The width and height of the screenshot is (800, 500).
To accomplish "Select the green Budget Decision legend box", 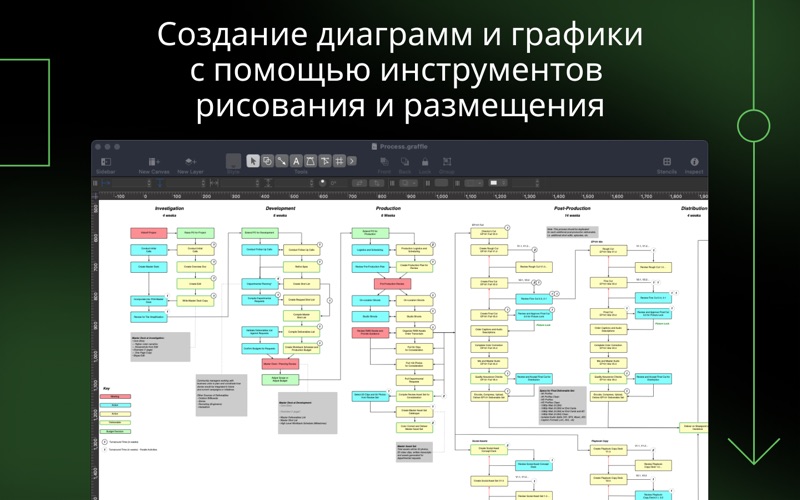I will [x=115, y=431].
